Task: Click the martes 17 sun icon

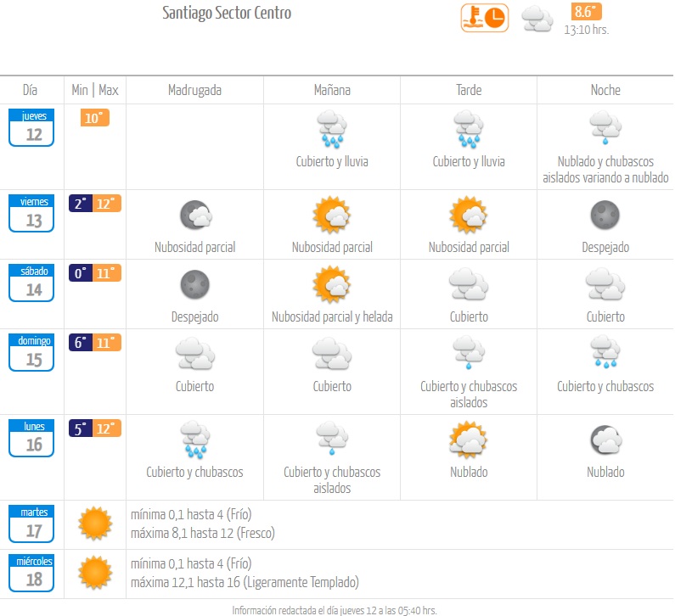Action: [95, 523]
